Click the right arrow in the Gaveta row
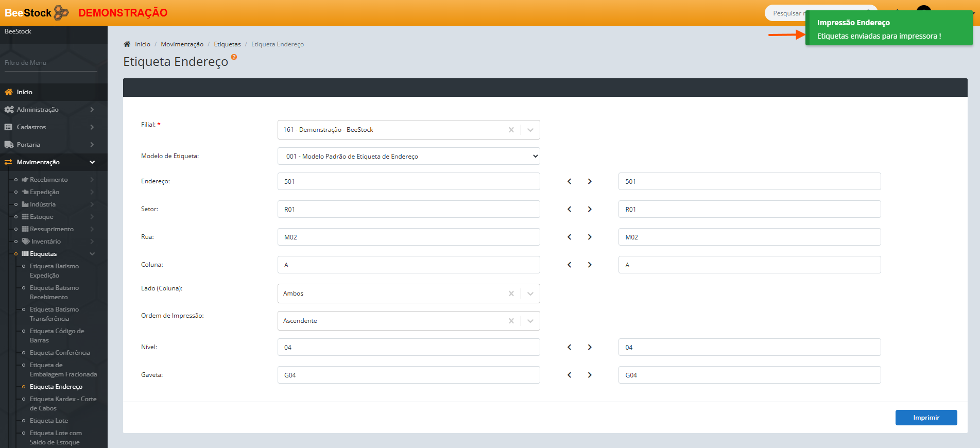Viewport: 980px width, 448px height. pos(590,375)
